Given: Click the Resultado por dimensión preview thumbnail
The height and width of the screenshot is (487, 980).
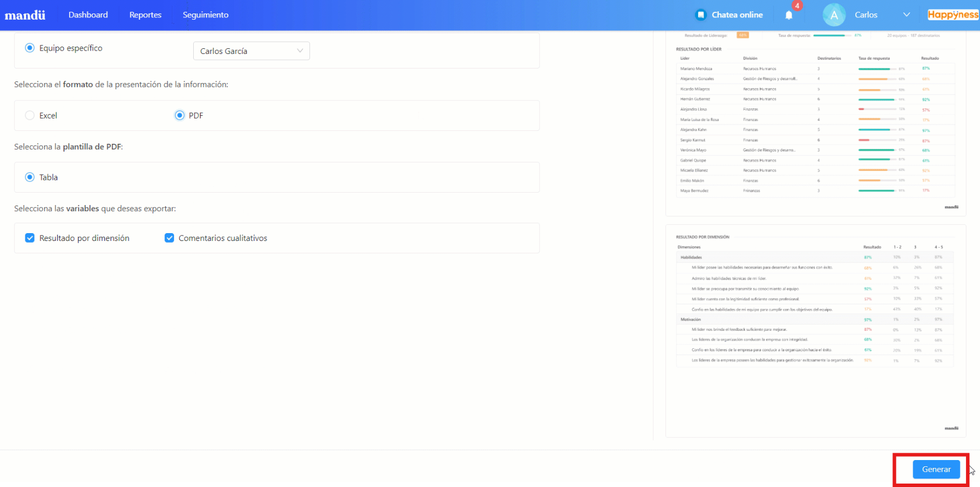Looking at the screenshot, I should pos(815,331).
